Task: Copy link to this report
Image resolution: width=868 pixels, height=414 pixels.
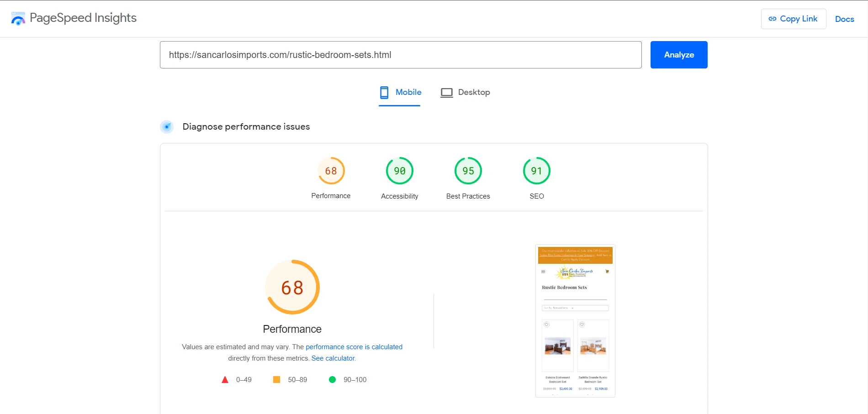Action: (794, 19)
